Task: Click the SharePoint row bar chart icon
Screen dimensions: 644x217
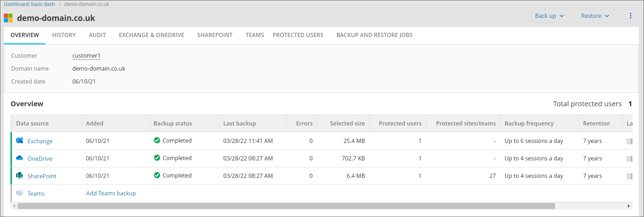Action: coord(629,176)
